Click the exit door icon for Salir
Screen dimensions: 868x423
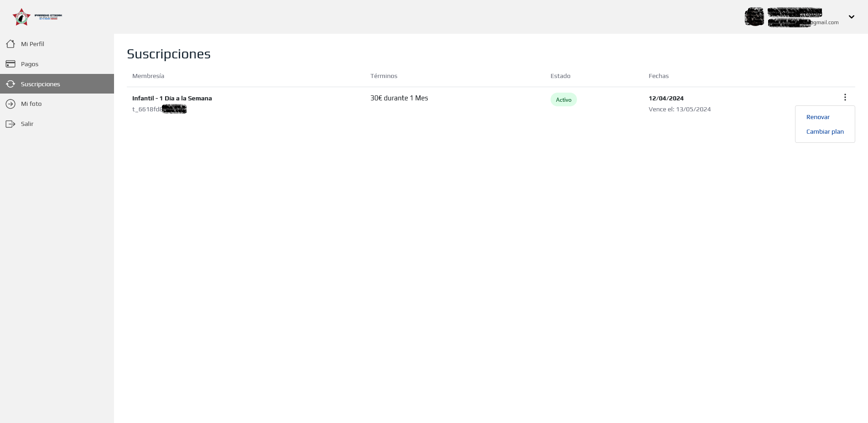10,124
